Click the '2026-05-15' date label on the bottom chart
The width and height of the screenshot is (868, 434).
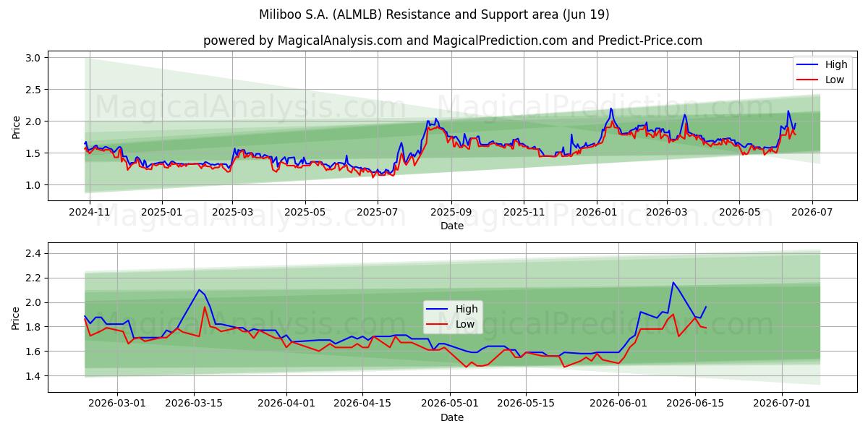coord(526,404)
